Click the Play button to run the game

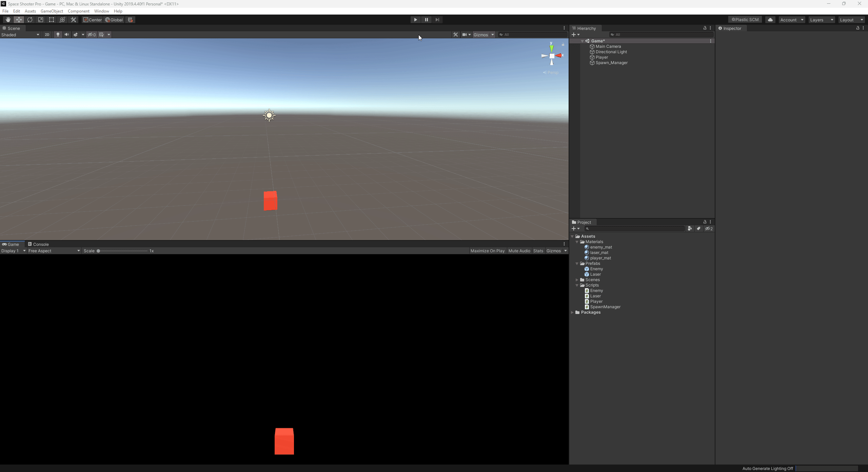coord(415,19)
